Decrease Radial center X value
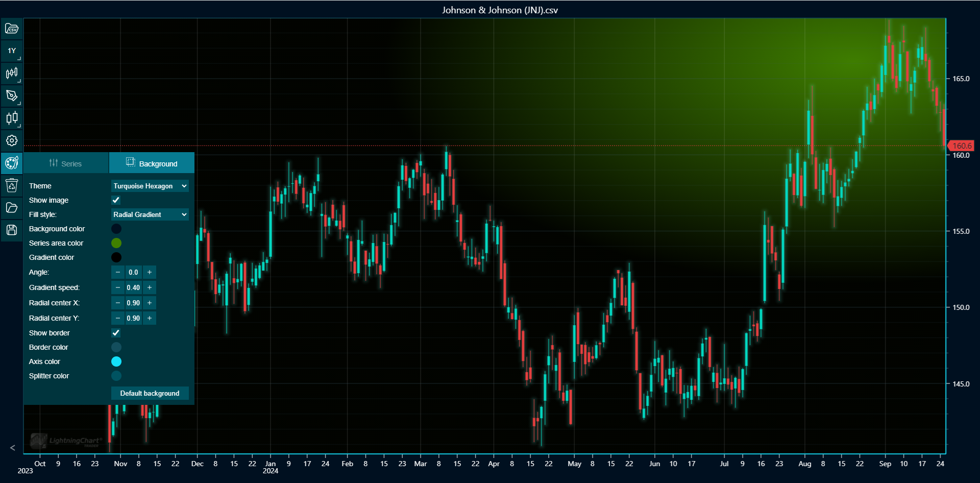Screen dimensions: 980x483 coord(118,303)
